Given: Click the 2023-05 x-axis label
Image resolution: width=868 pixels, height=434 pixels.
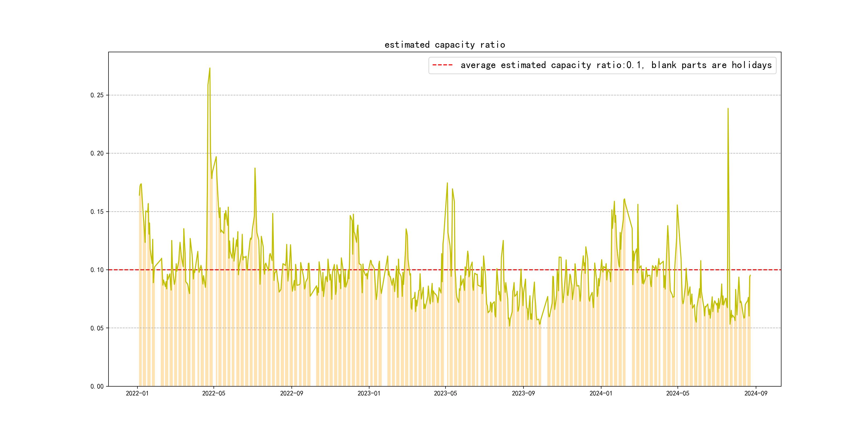Looking at the screenshot, I should point(445,394).
